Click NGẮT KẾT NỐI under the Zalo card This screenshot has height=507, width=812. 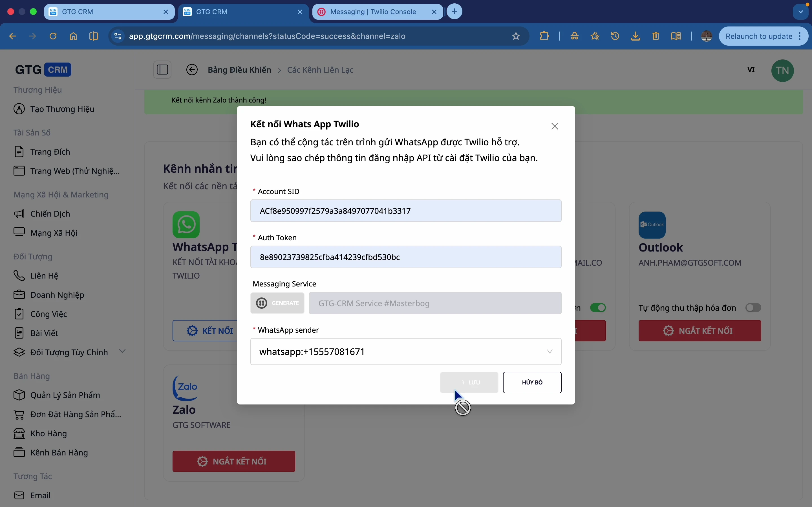coord(233,461)
